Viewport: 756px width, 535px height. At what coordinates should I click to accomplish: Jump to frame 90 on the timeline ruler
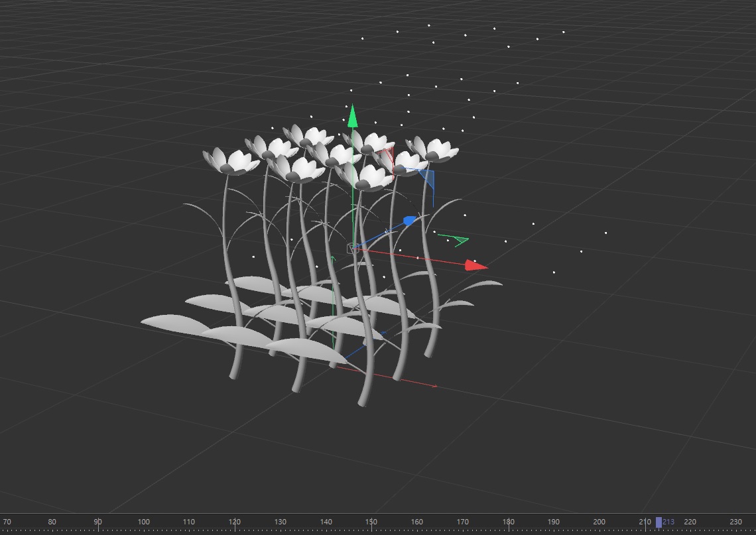tap(98, 522)
